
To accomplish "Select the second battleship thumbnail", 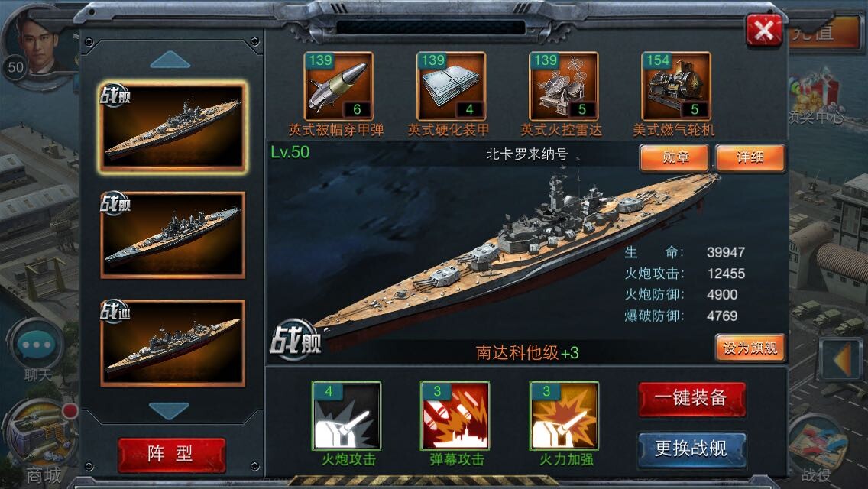I will pyautogui.click(x=173, y=235).
